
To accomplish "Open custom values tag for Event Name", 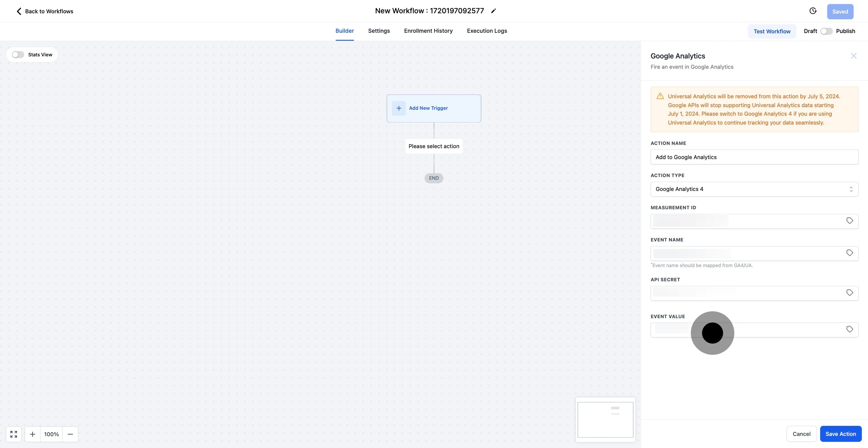I will [x=849, y=253].
